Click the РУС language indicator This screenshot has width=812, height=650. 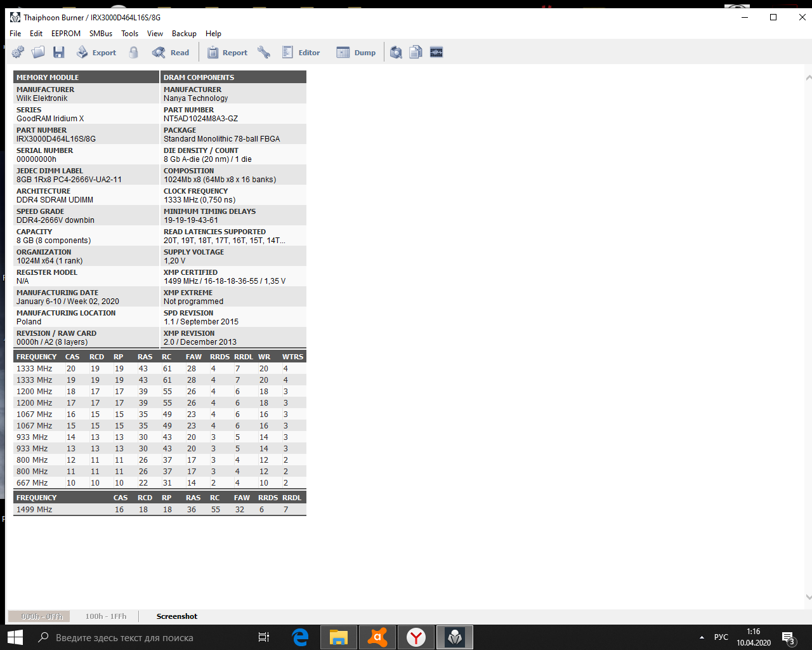(x=721, y=637)
